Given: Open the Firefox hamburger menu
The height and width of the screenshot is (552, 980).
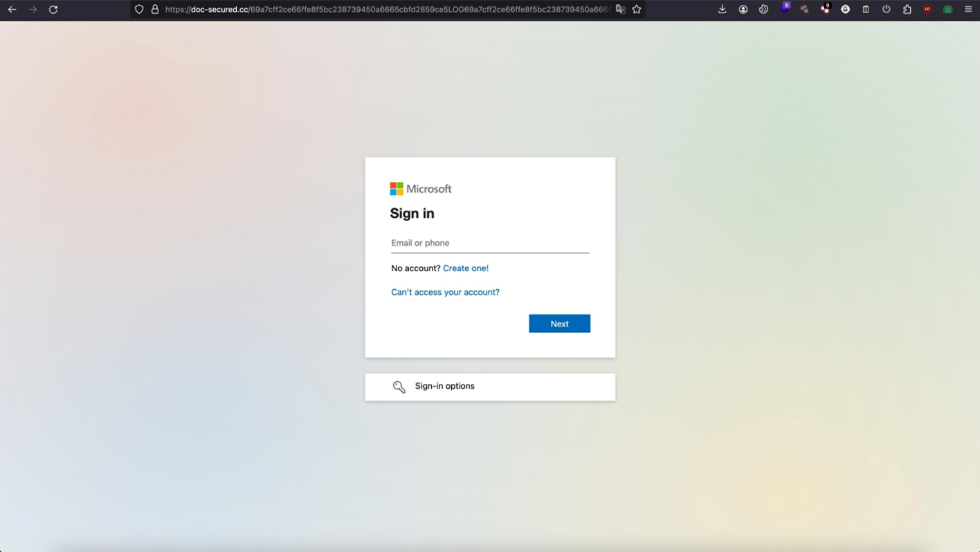Looking at the screenshot, I should pos(968,10).
